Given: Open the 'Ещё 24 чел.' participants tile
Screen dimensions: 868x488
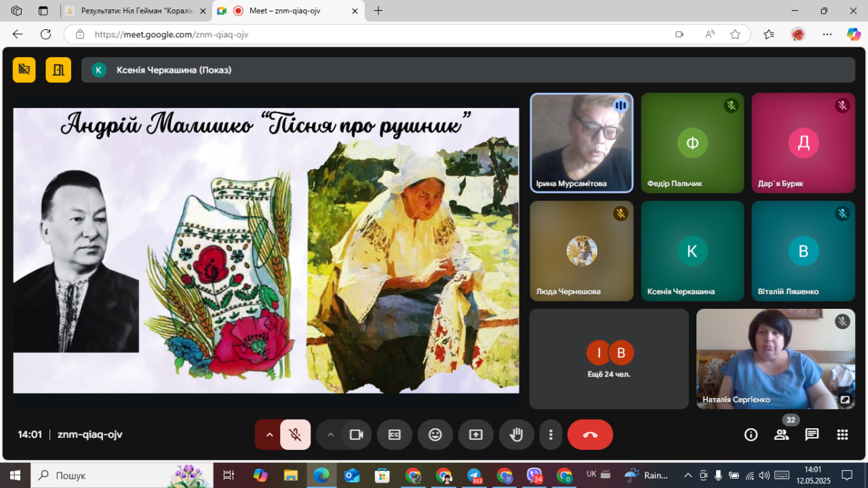Looking at the screenshot, I should (609, 359).
